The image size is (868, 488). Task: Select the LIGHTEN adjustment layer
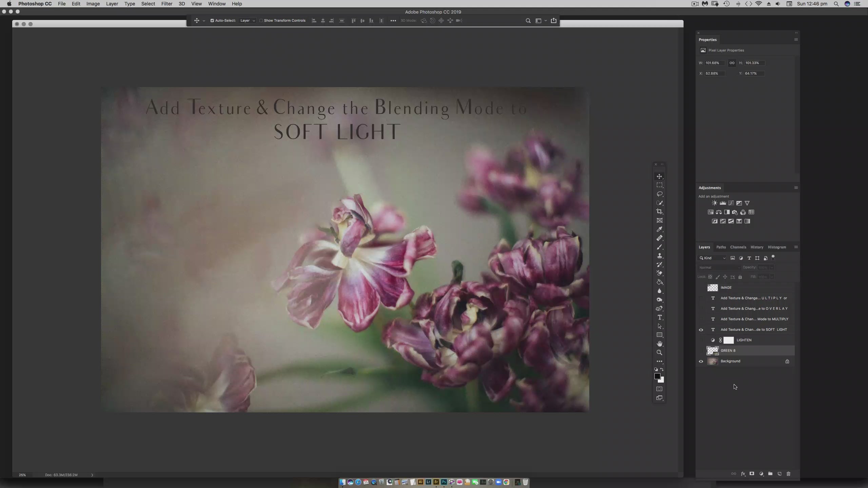744,340
